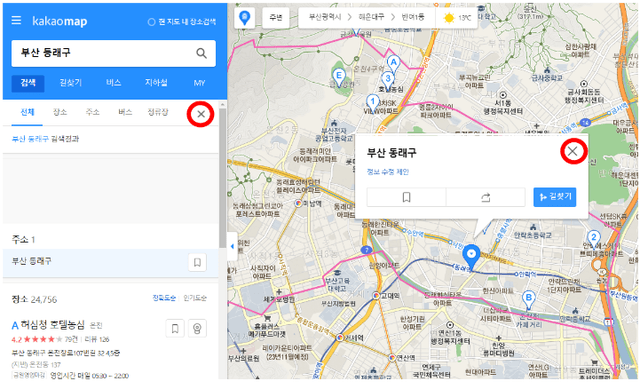Image resolution: width=640 pixels, height=383 pixels.
Task: Bookmark the 부산 동래구 address result
Action: [x=197, y=263]
